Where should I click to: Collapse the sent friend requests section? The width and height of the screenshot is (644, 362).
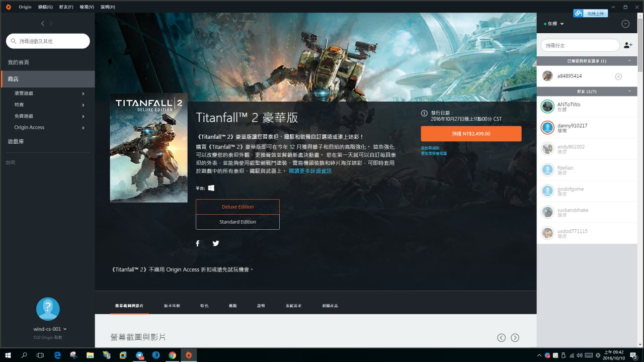tap(629, 61)
